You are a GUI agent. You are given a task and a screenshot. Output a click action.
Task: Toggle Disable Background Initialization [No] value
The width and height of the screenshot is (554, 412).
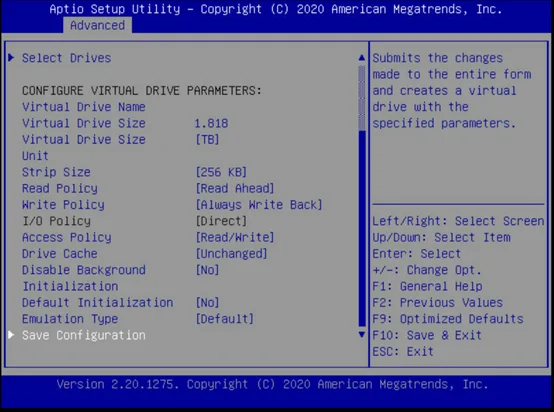[x=207, y=270]
